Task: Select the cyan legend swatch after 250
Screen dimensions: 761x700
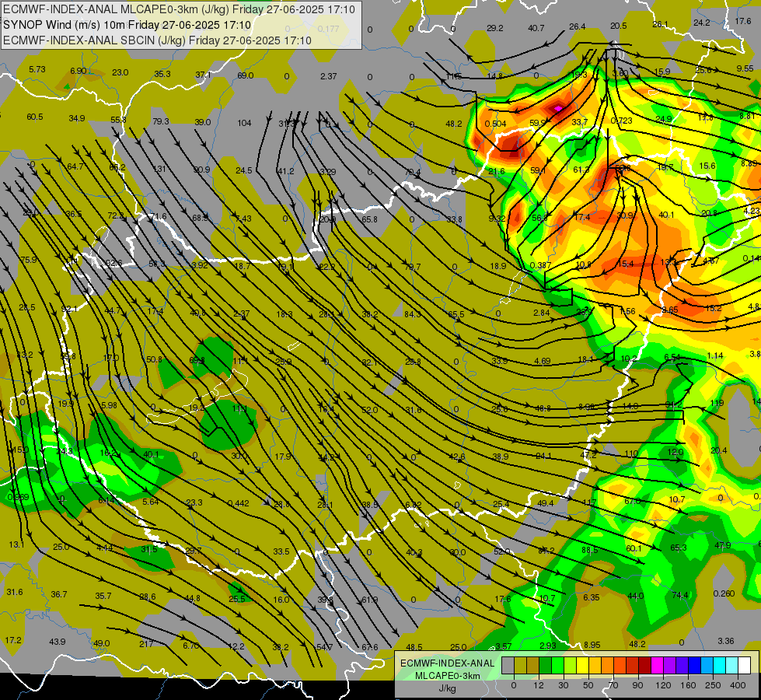Action: pos(719,665)
